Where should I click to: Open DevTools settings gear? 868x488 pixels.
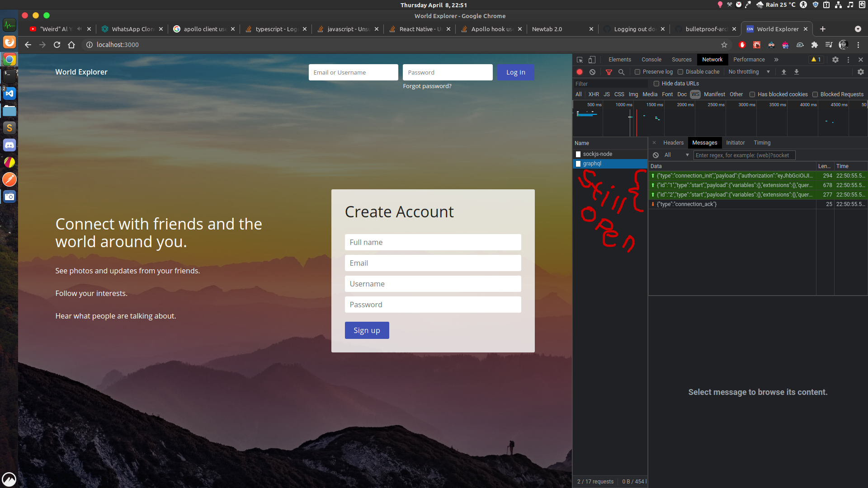(835, 59)
